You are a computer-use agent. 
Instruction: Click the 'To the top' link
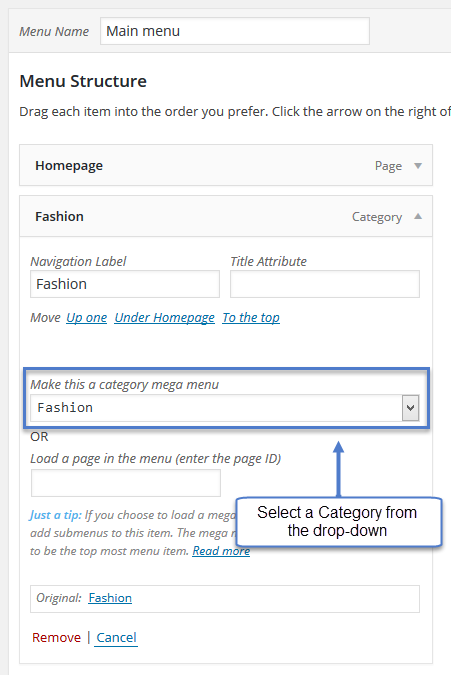coord(251,318)
